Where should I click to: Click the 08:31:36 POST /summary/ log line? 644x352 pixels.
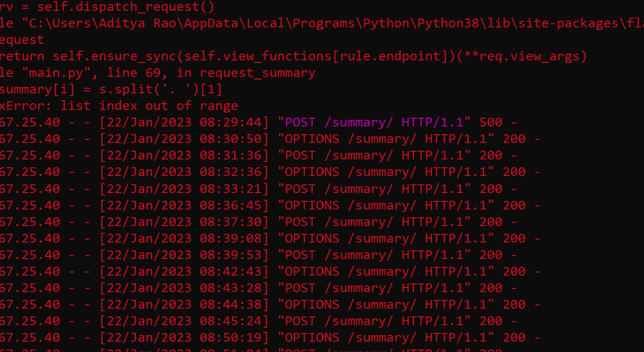(x=258, y=155)
